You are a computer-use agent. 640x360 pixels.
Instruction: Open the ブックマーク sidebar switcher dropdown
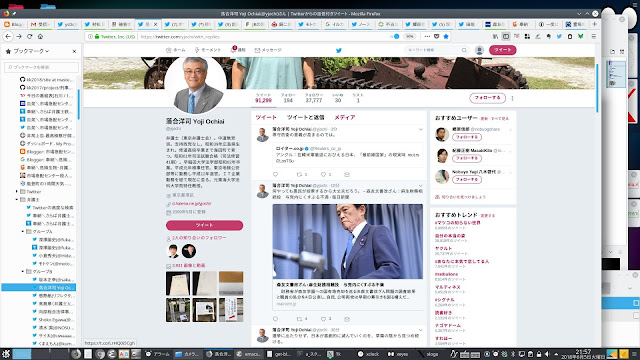(28, 51)
